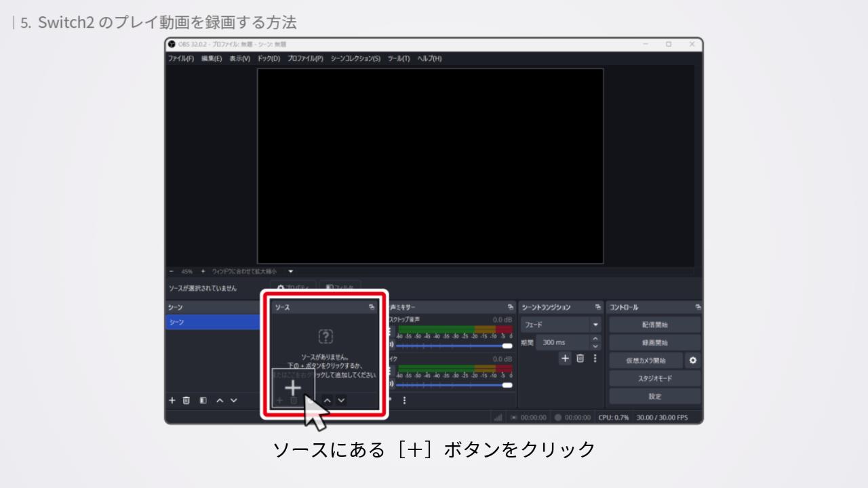Click the remove scene trash icon
This screenshot has height=488, width=868.
186,401
